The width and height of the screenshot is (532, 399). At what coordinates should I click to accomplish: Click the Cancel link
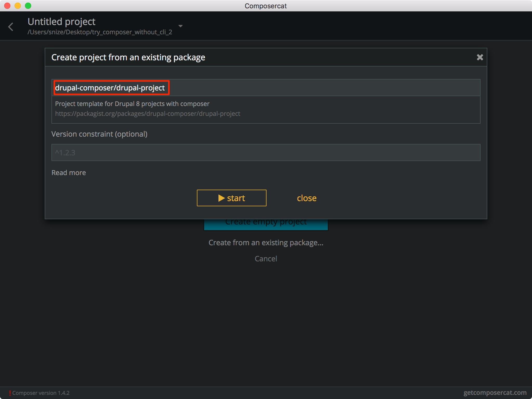pyautogui.click(x=266, y=258)
